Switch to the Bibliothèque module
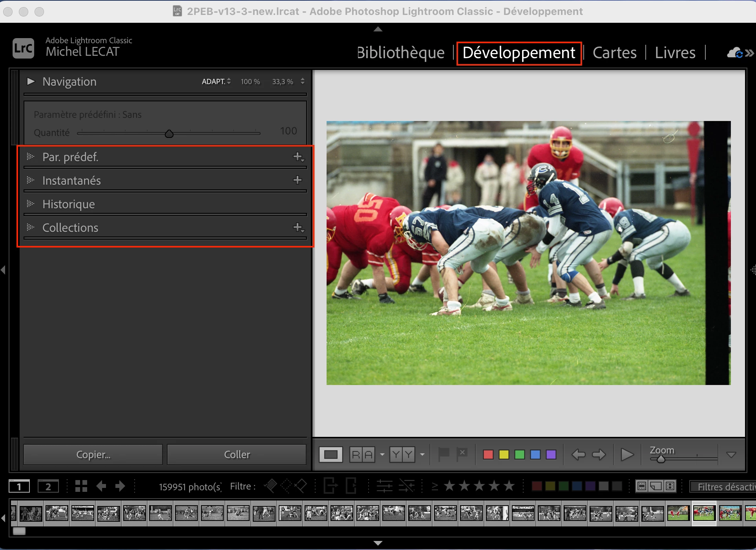Image resolution: width=756 pixels, height=550 pixels. 400,53
